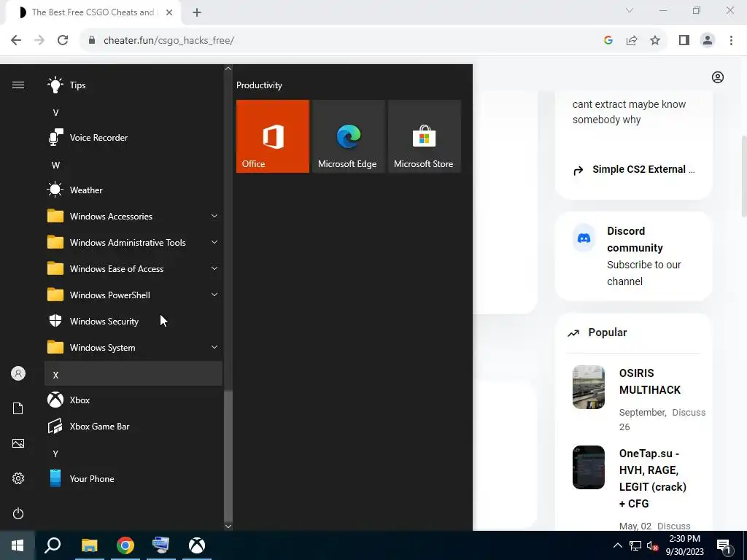747x560 pixels.
Task: Click the Y letter header
Action: pos(133,454)
